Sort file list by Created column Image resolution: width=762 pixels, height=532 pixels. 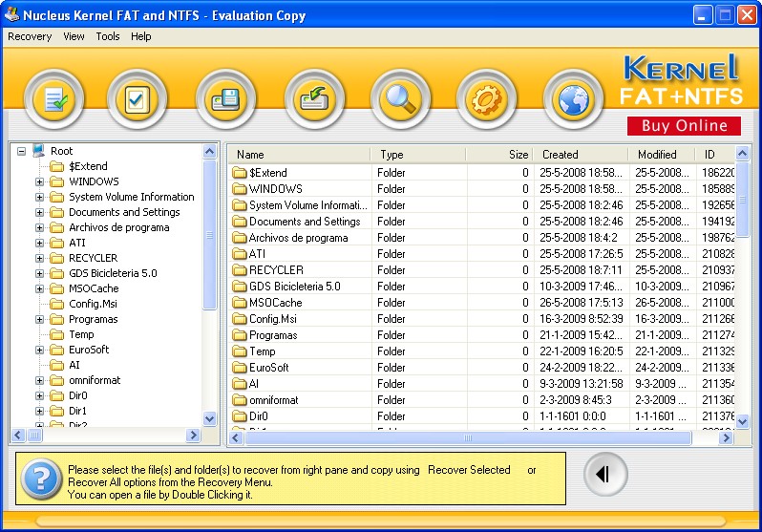click(x=581, y=155)
